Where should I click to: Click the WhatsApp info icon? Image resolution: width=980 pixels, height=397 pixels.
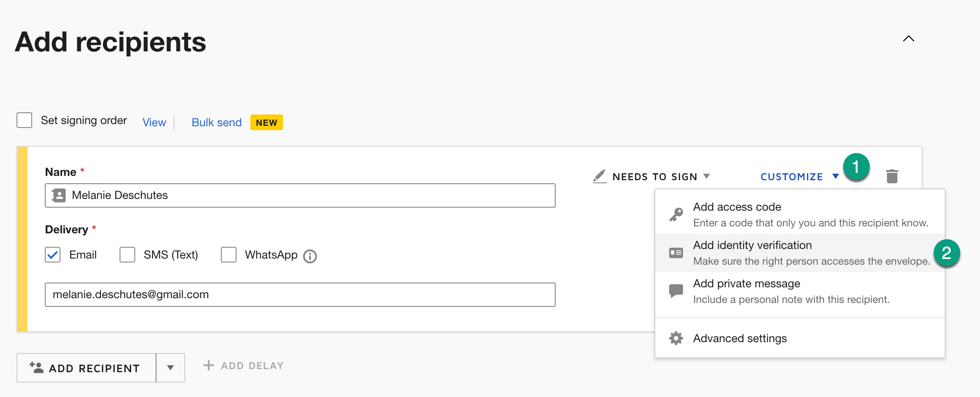pyautogui.click(x=310, y=256)
